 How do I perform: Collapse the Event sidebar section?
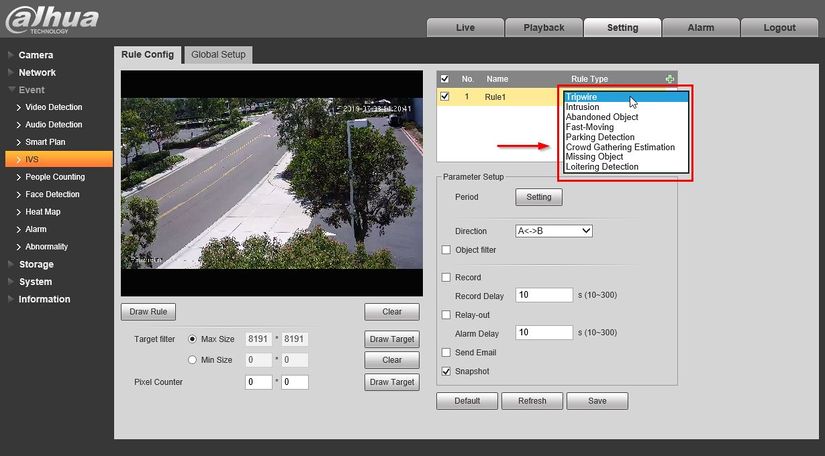(32, 90)
